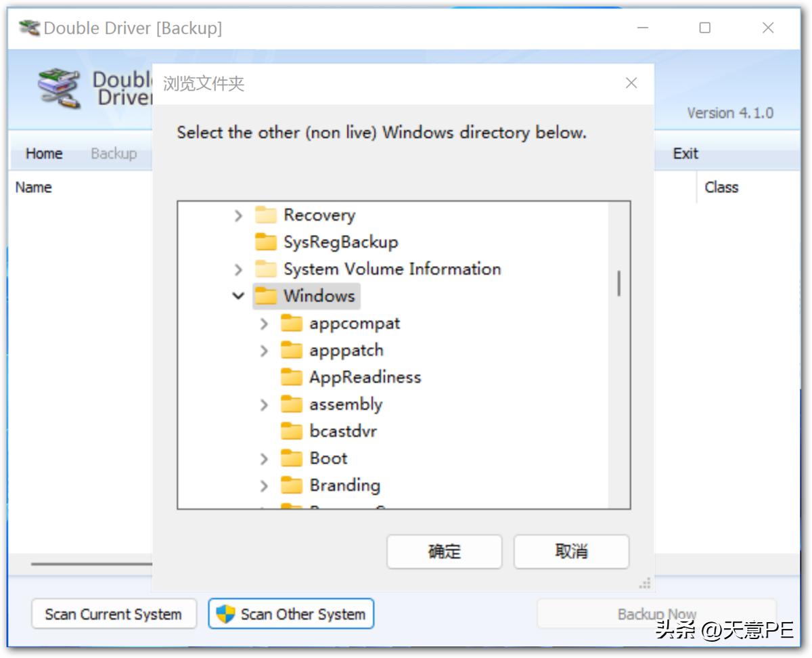Click the shield icon on Scan Other System
This screenshot has width=812, height=658.
(225, 614)
